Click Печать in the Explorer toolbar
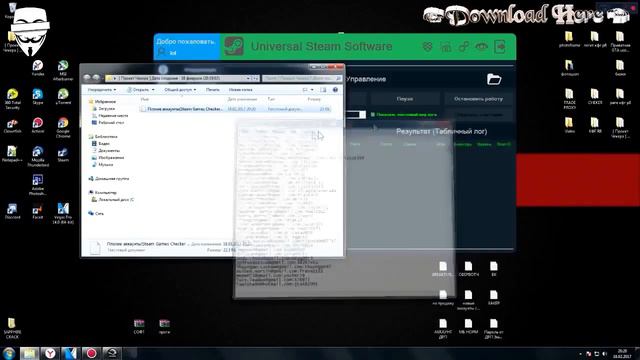The height and width of the screenshot is (360, 640). pyautogui.click(x=212, y=89)
